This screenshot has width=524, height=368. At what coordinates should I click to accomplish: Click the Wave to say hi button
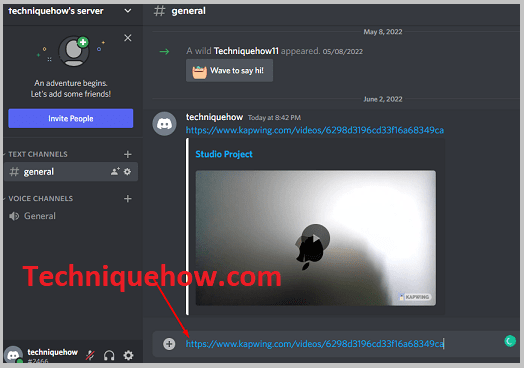click(x=229, y=71)
